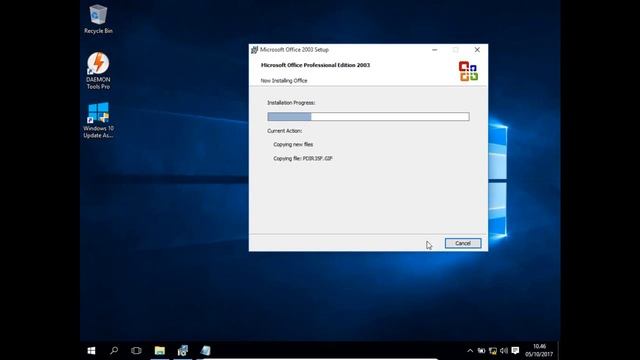Switch to the Office setup installer taskbar icon
The width and height of the screenshot is (640, 360).
pos(182,350)
